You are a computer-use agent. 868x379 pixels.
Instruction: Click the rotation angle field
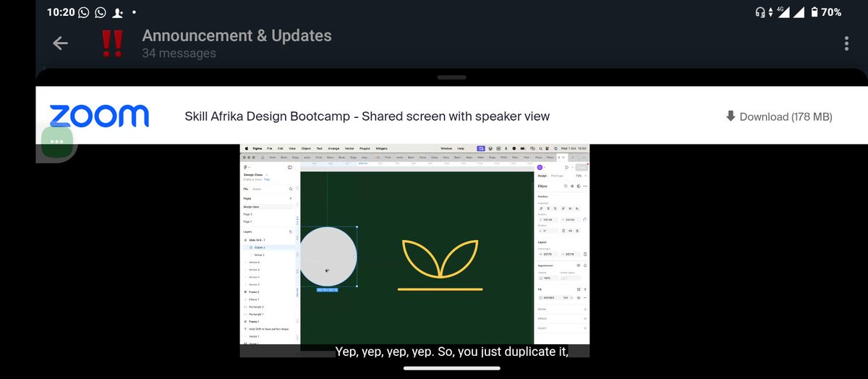(x=548, y=231)
